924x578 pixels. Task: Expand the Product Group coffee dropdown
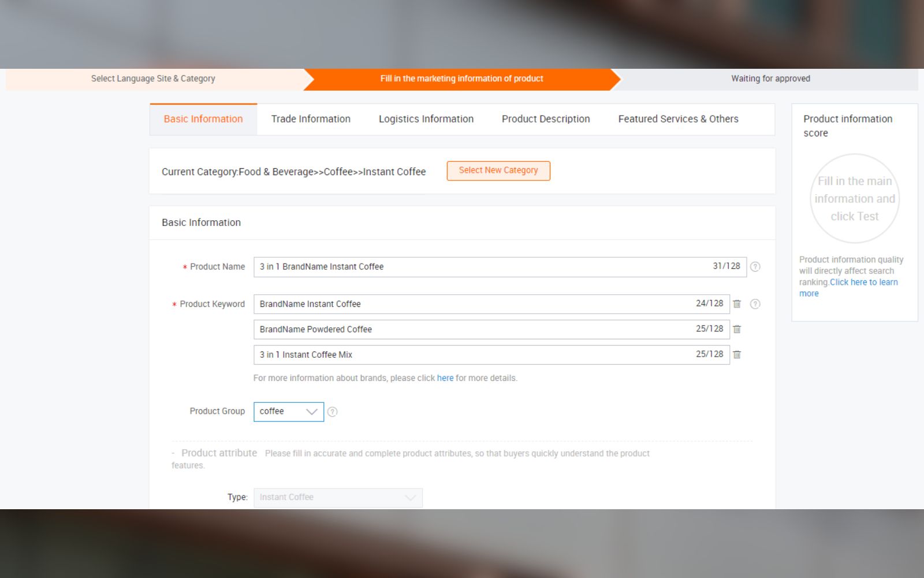tap(289, 412)
